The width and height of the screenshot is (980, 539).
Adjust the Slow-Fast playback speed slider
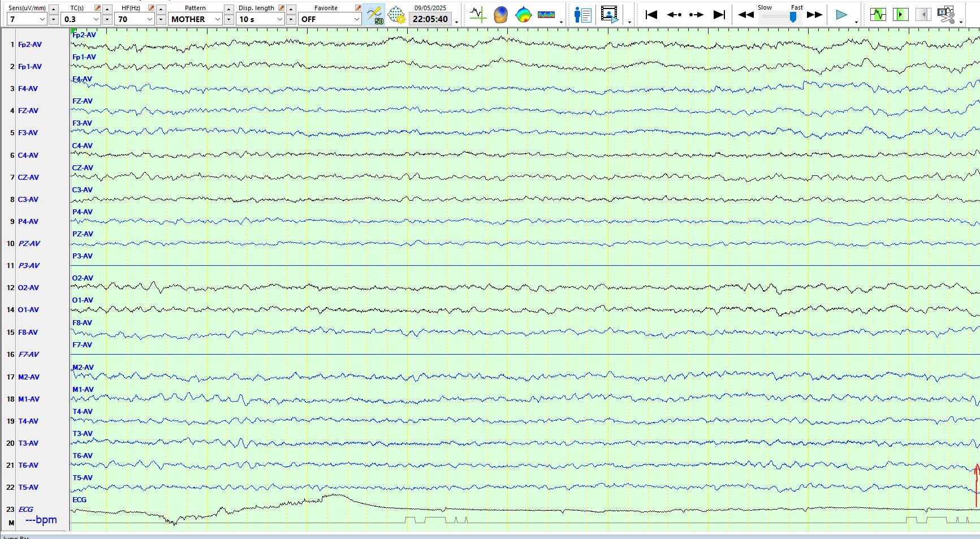pos(793,17)
